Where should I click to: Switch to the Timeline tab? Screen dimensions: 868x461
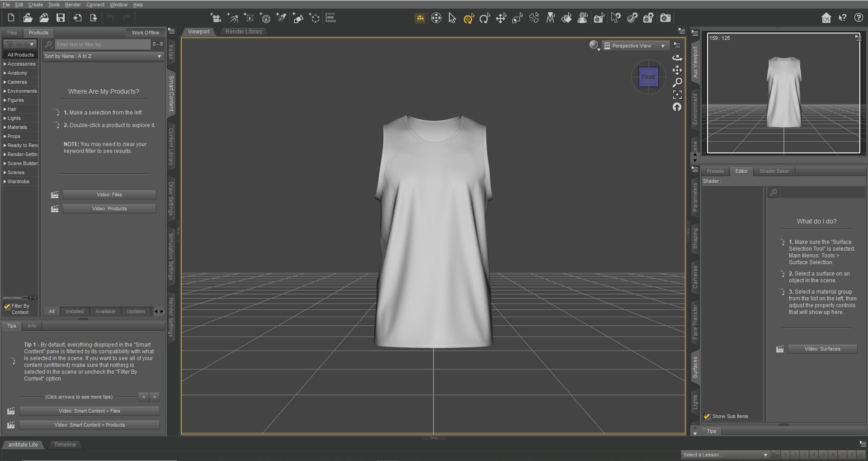(65, 445)
